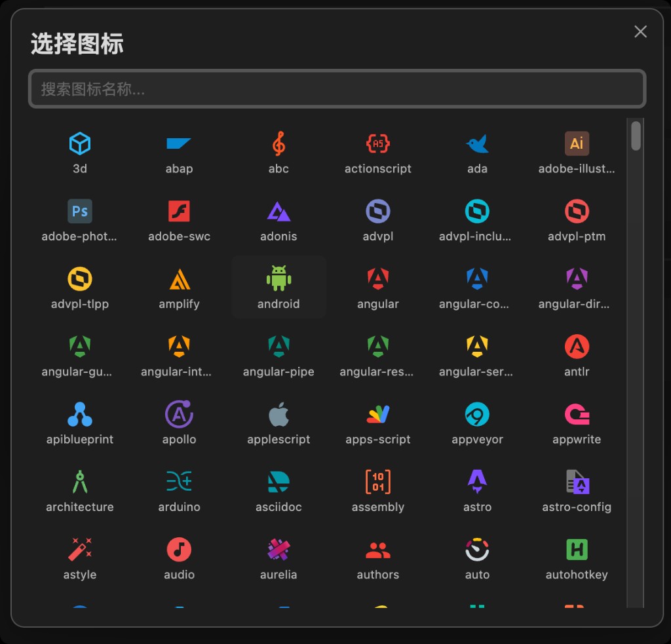Select the applescript apple icon
The height and width of the screenshot is (644, 671).
pyautogui.click(x=278, y=414)
